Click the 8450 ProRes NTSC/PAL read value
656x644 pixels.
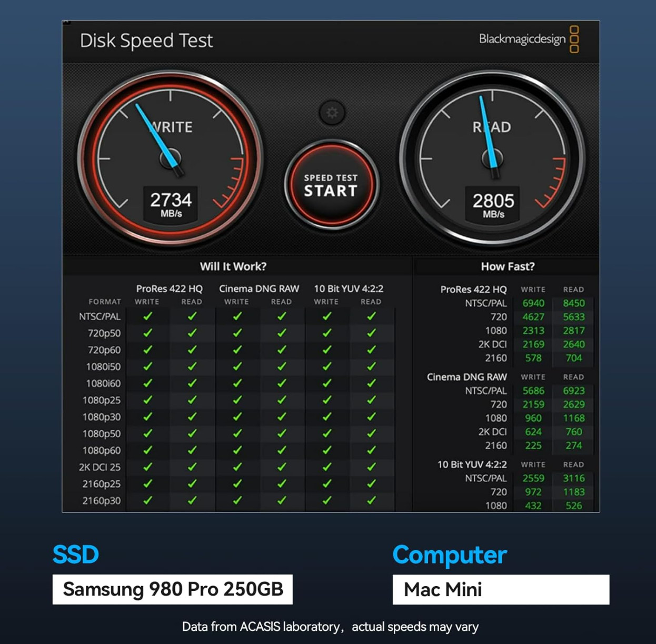tap(574, 303)
